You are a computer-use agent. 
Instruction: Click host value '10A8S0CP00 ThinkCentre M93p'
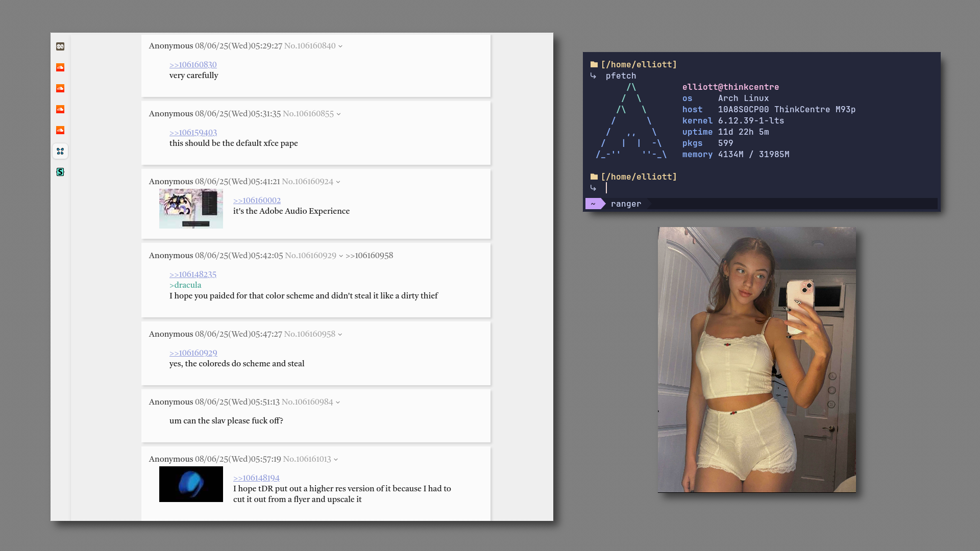pyautogui.click(x=787, y=109)
